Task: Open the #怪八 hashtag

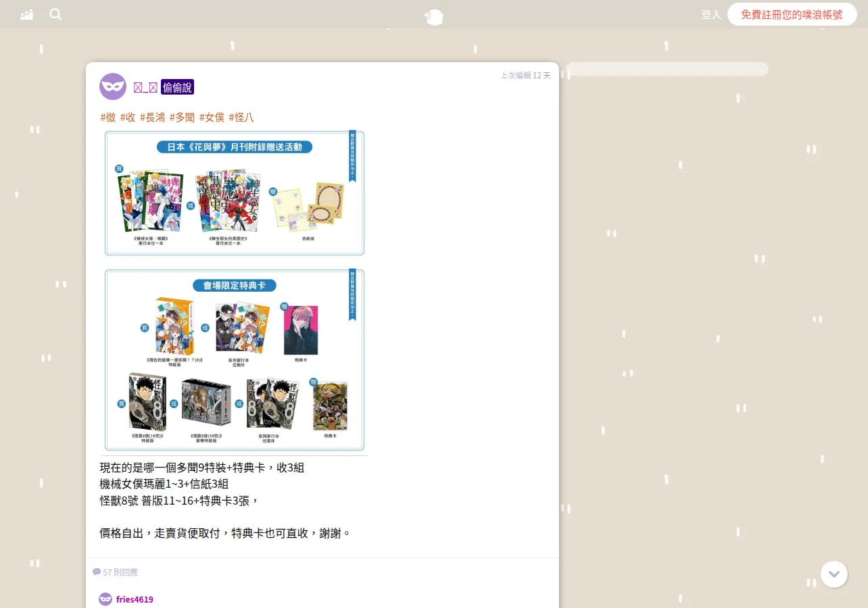Action: [241, 117]
